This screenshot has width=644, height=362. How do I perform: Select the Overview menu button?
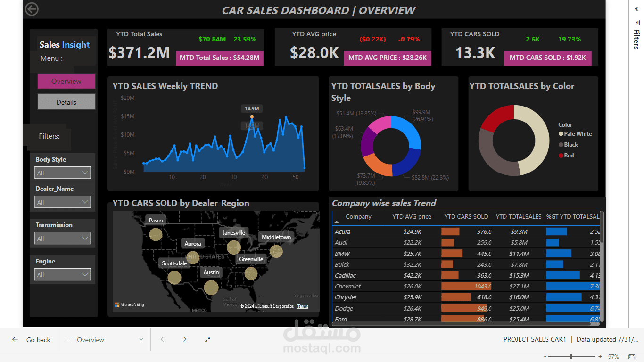[66, 81]
